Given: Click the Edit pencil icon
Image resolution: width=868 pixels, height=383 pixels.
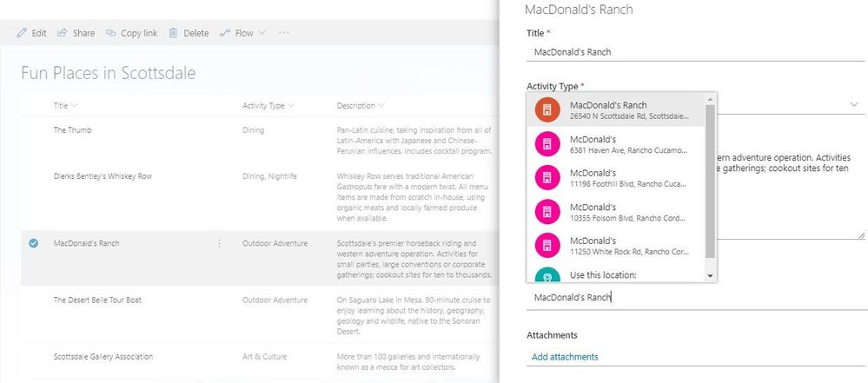Looking at the screenshot, I should pos(22,33).
